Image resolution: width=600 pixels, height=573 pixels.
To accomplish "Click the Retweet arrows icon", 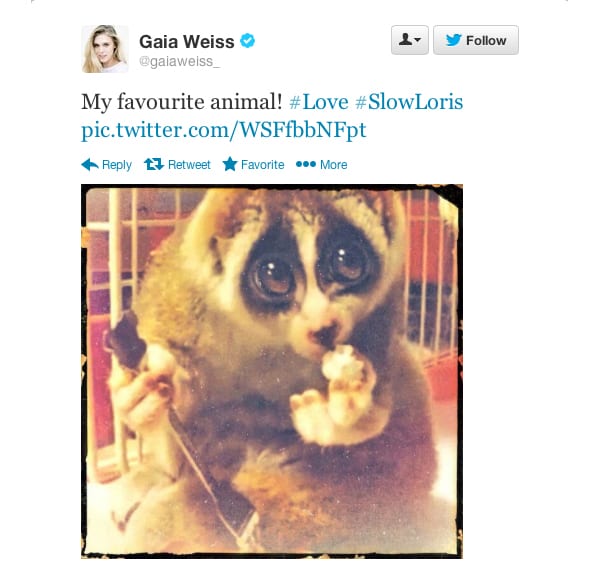I will (154, 164).
